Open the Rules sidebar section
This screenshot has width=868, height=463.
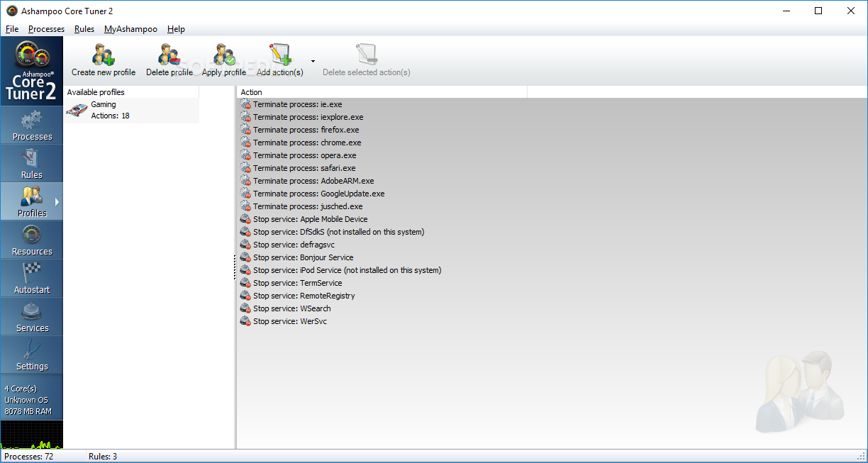coord(32,164)
